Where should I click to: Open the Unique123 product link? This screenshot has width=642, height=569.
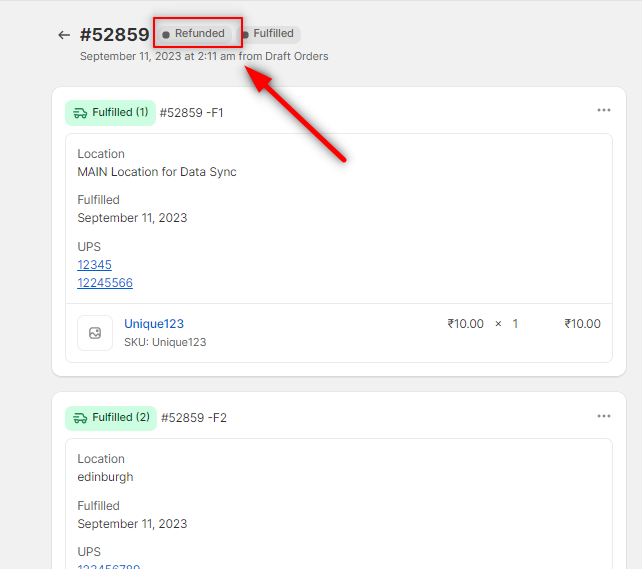154,324
